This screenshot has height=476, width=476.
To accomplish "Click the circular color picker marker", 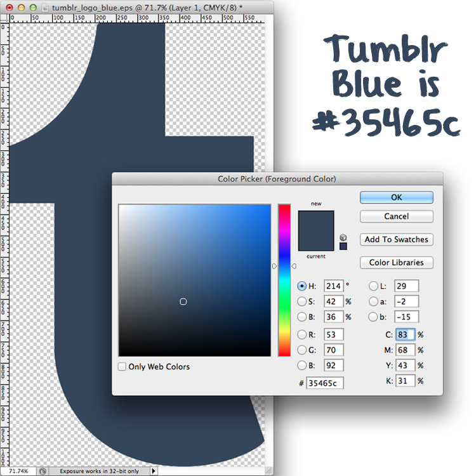I will (183, 301).
